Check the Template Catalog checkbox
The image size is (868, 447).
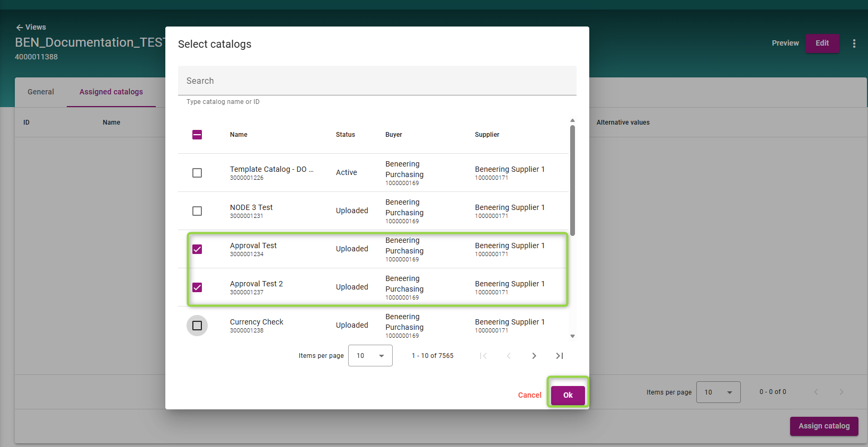coord(197,173)
